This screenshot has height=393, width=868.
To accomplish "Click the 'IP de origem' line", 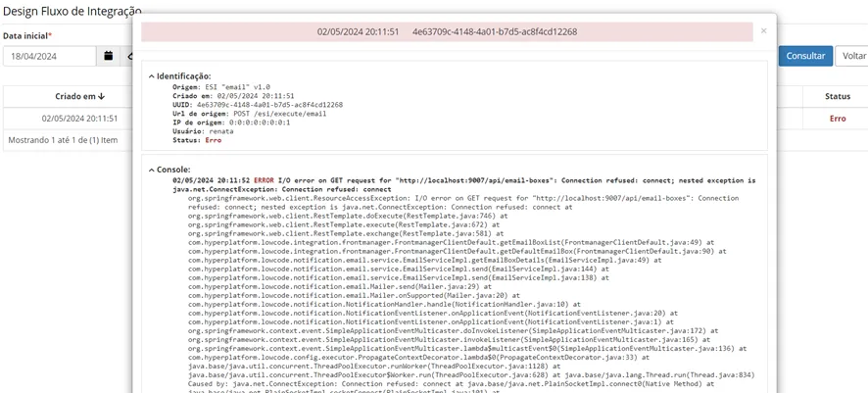I will (x=231, y=123).
